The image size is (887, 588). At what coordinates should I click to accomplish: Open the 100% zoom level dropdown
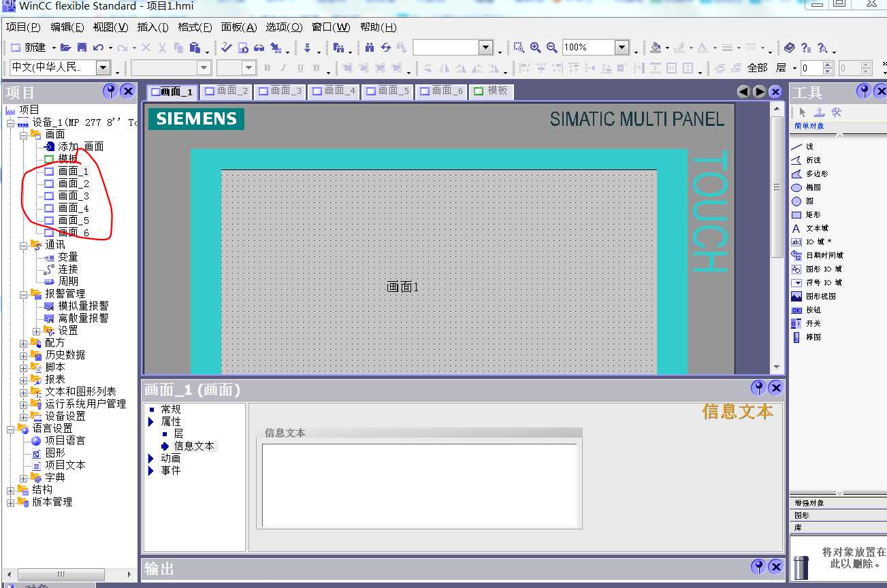(x=622, y=48)
